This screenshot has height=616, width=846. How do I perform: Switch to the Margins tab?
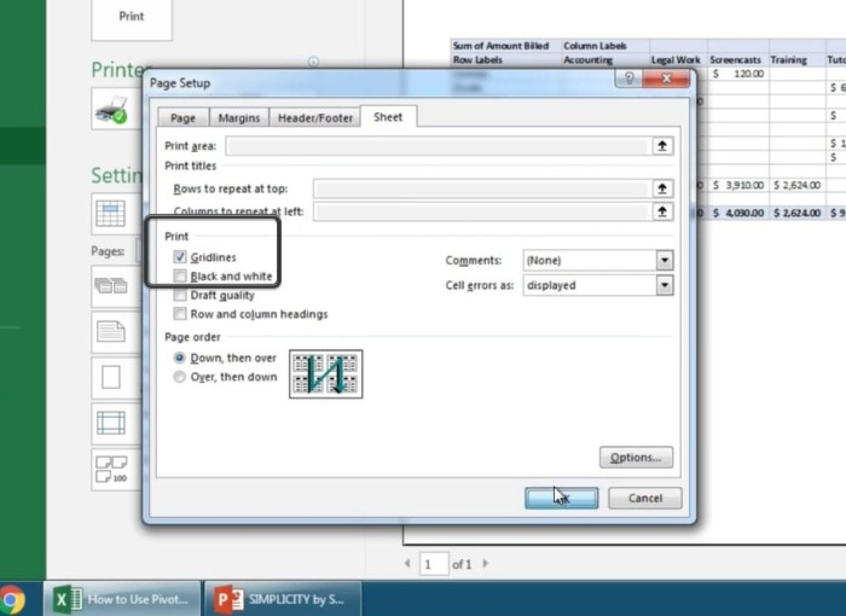click(240, 118)
